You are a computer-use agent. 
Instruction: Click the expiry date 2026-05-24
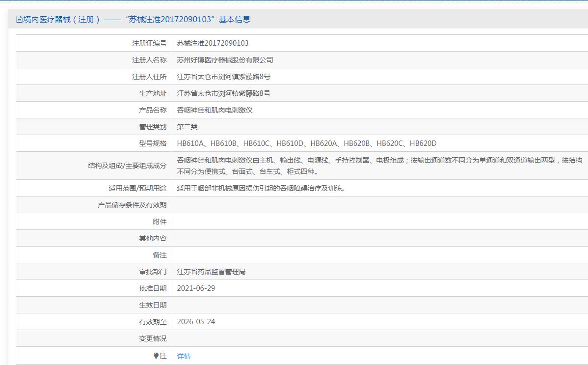196,322
